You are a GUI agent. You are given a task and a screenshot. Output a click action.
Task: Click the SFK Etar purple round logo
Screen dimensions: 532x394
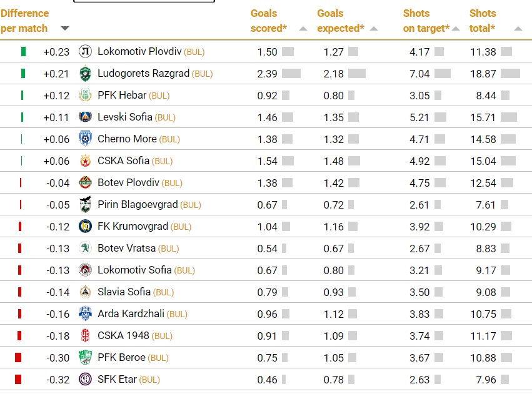coord(85,379)
